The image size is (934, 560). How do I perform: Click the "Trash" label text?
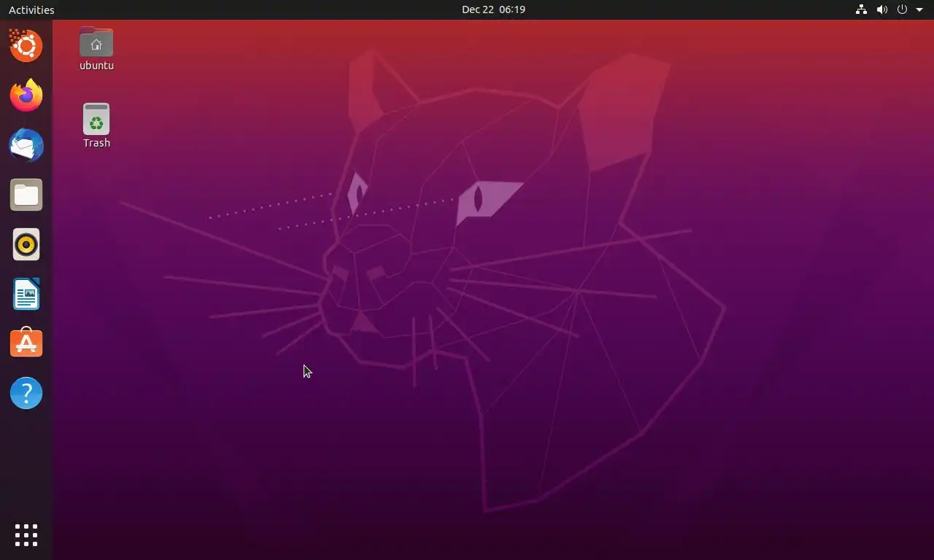coord(96,143)
